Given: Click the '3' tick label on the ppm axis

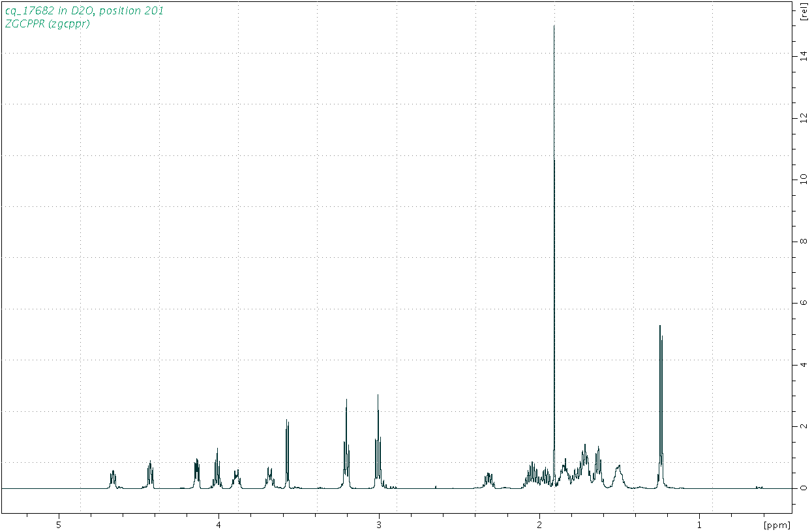Looking at the screenshot, I should (379, 525).
